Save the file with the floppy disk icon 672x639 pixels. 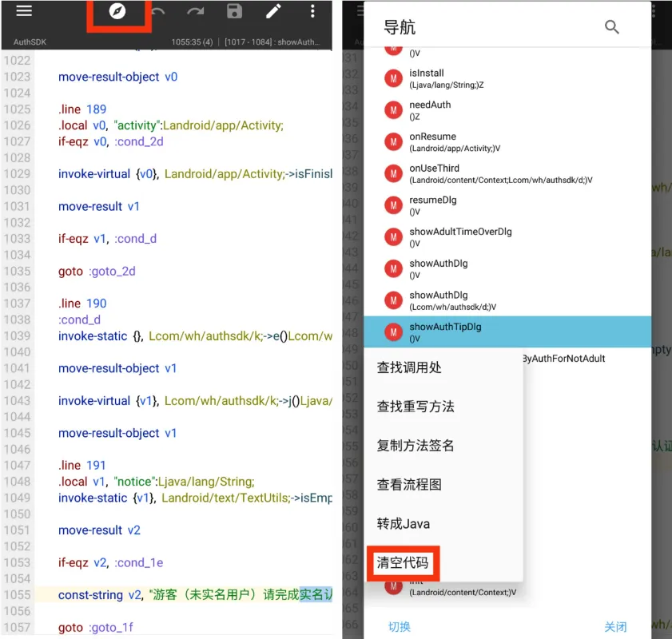pyautogui.click(x=234, y=12)
